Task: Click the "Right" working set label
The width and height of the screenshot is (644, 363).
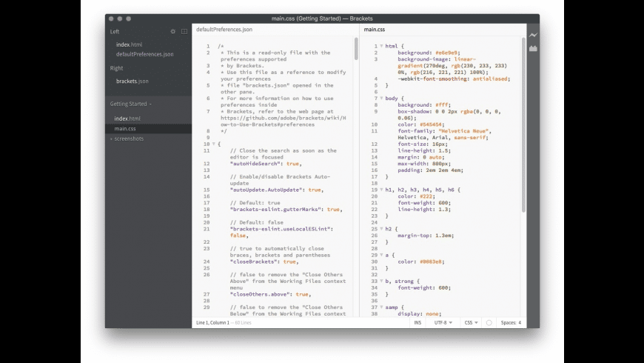Action: tap(116, 68)
